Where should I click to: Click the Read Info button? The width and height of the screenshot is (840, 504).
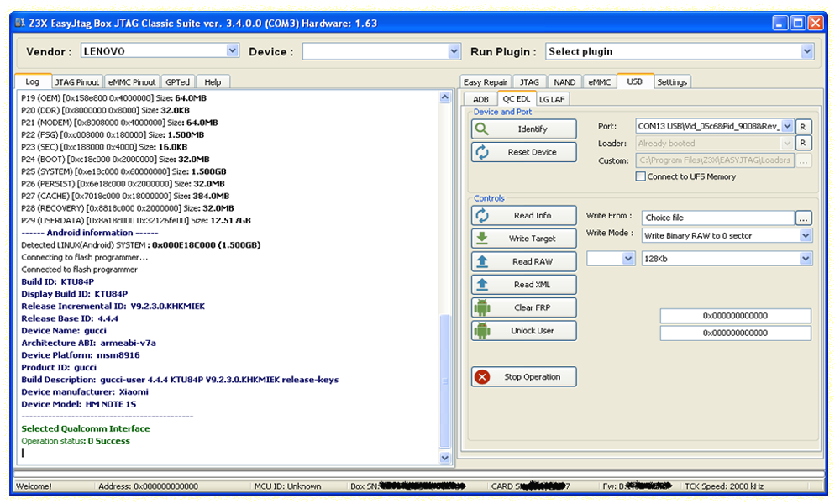click(x=524, y=215)
